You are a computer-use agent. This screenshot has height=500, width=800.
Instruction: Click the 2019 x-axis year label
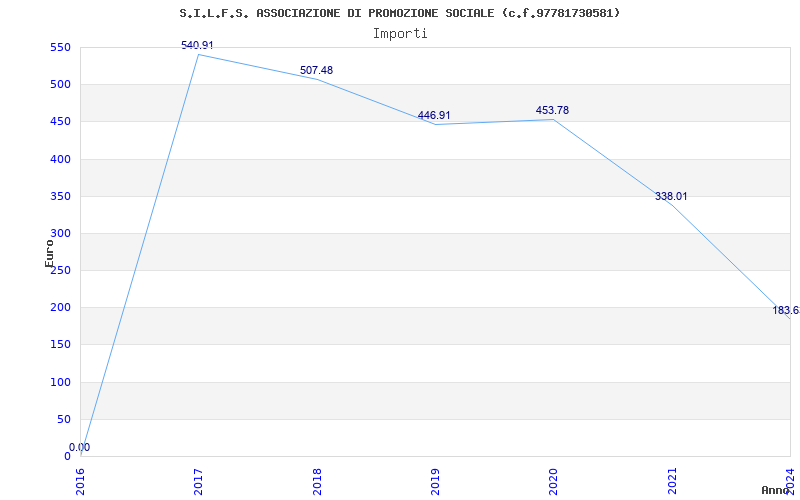435,481
